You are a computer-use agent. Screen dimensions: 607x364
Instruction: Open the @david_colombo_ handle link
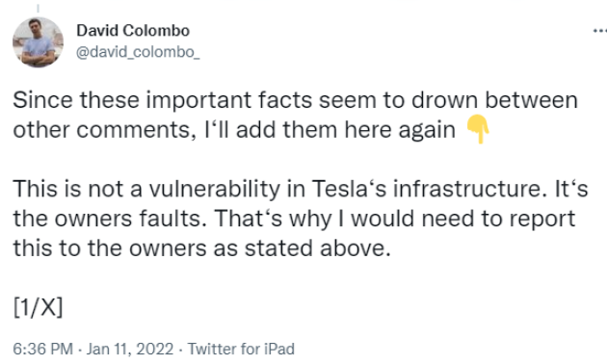click(138, 52)
